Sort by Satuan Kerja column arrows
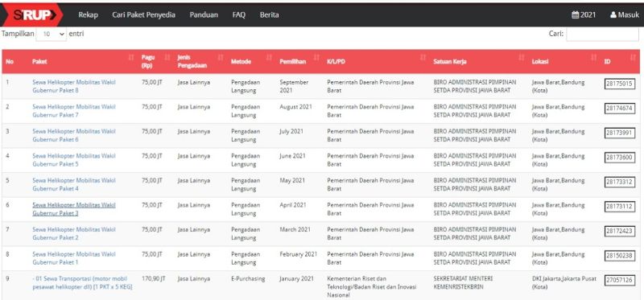Screen dimensions: 644x300 522,57
